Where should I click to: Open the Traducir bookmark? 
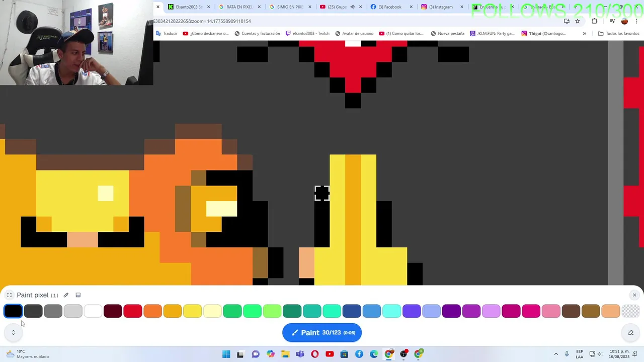tap(167, 34)
